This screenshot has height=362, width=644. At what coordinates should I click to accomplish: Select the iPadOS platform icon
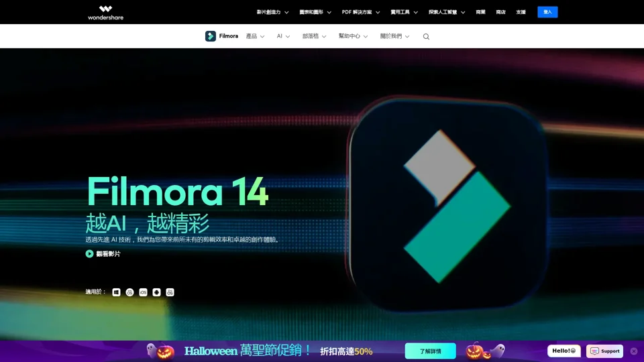(x=170, y=292)
